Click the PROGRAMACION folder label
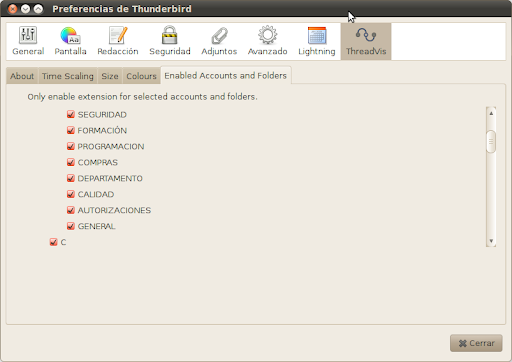The height and width of the screenshot is (362, 512). coord(111,146)
